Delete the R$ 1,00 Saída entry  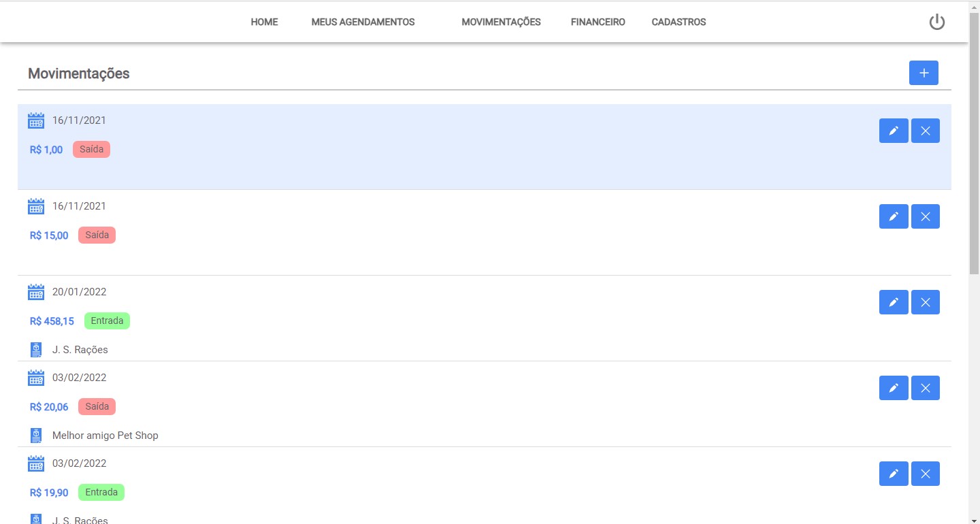[925, 131]
